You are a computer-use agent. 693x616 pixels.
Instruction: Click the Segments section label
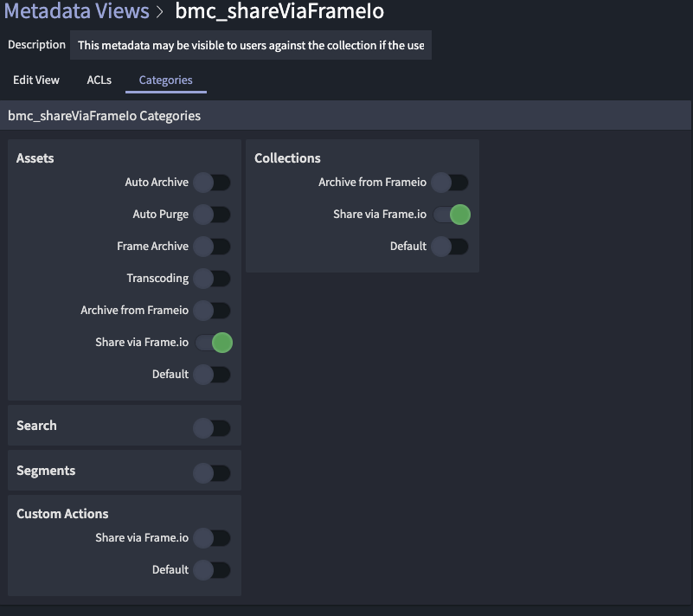click(46, 471)
